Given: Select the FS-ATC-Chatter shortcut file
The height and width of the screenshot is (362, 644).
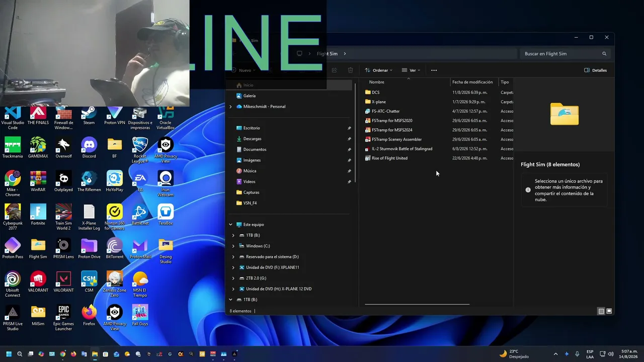Looking at the screenshot, I should pyautogui.click(x=382, y=111).
